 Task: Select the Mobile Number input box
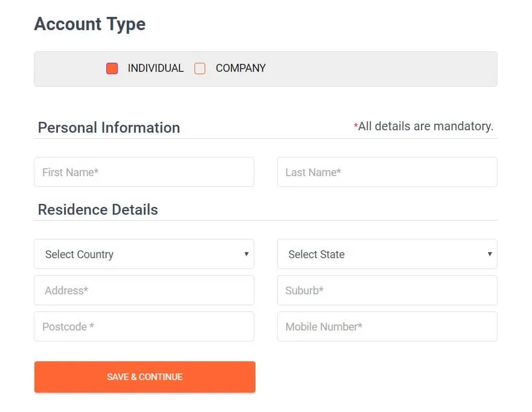(x=387, y=326)
